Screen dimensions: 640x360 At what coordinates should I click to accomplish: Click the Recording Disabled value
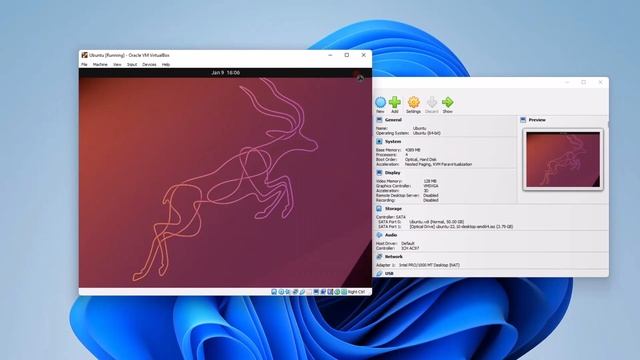[431, 200]
